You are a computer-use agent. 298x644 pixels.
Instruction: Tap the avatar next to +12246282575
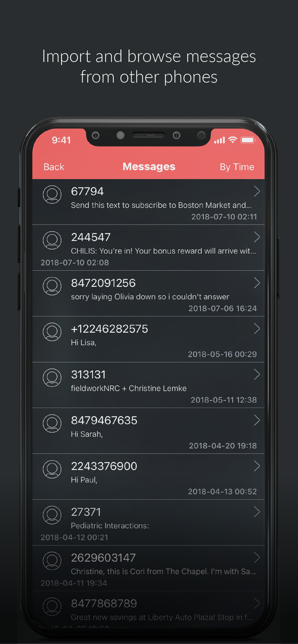pyautogui.click(x=52, y=331)
